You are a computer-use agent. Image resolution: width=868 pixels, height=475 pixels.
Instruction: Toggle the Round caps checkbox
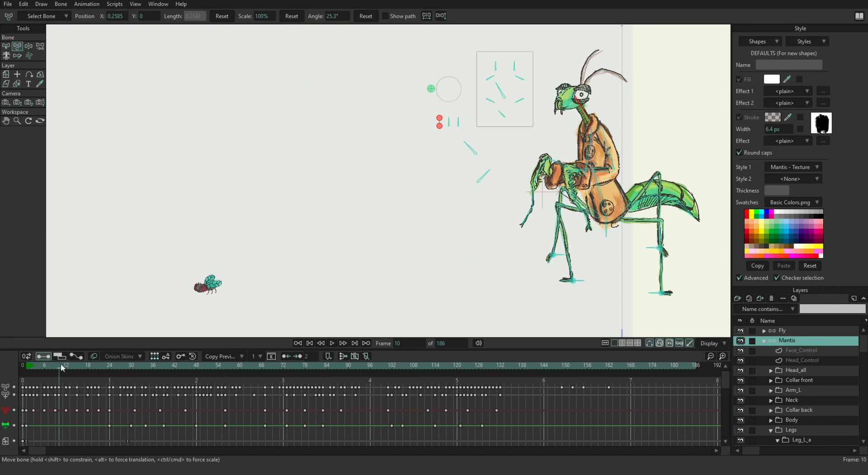coord(739,153)
